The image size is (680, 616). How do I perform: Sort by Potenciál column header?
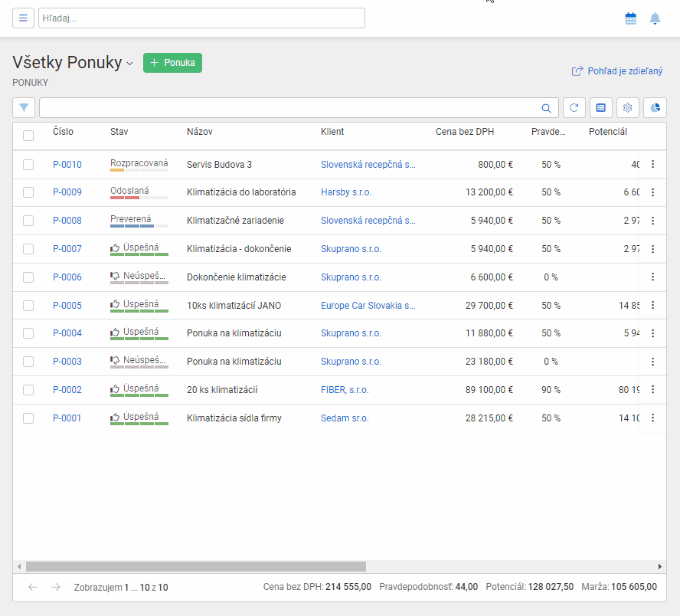[x=607, y=132]
